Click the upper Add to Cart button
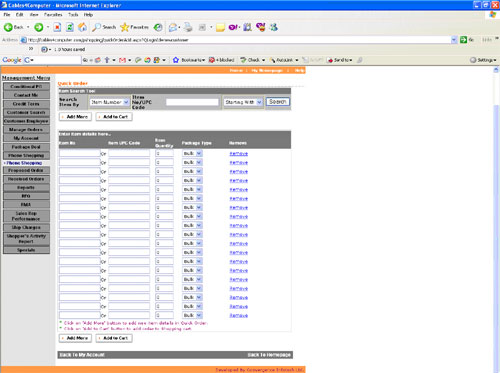 tap(114, 117)
